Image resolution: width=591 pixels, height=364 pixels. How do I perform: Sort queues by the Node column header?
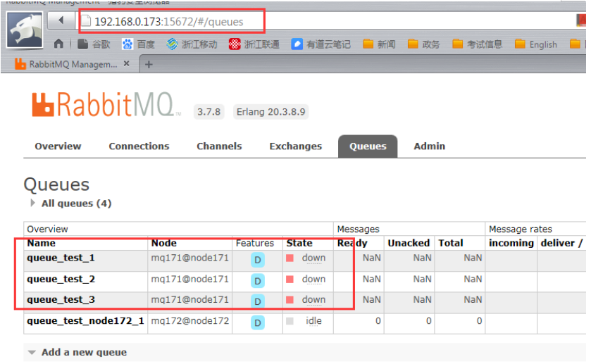(x=163, y=243)
